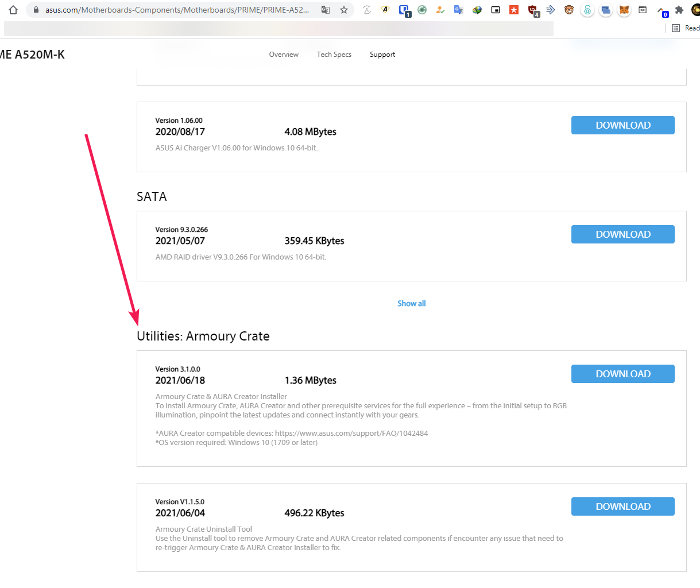Click the SATA section heading
This screenshot has height=588, width=700.
[152, 196]
